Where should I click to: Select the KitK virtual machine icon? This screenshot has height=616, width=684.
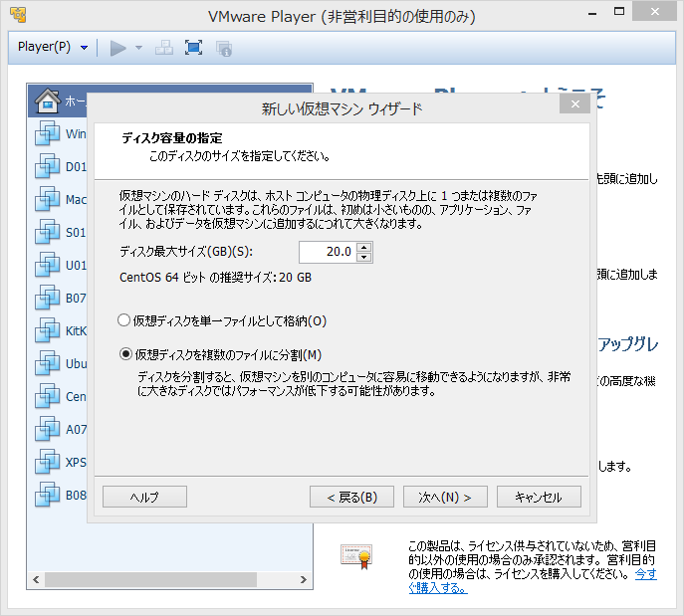[47, 330]
